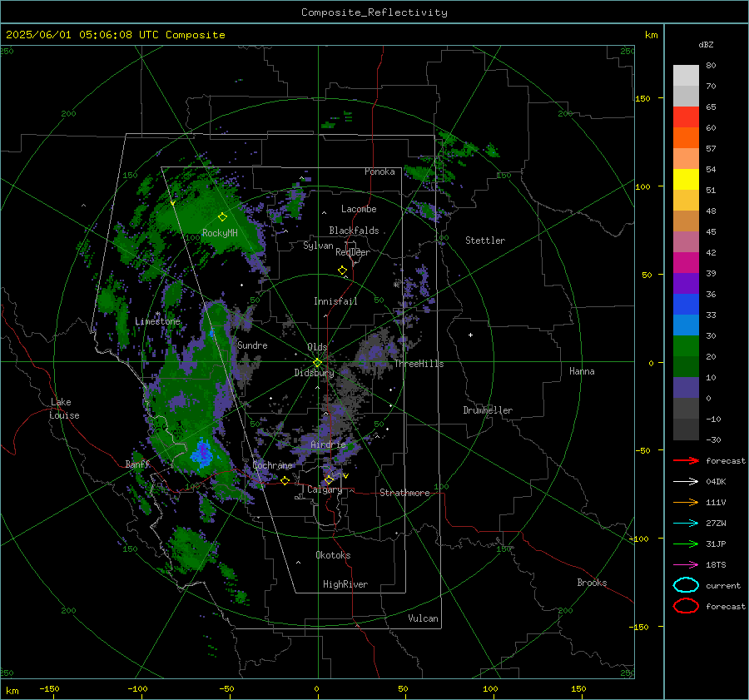This screenshot has height=700, width=749.
Task: Click the white plus marker west of Hanna
Action: 470,335
